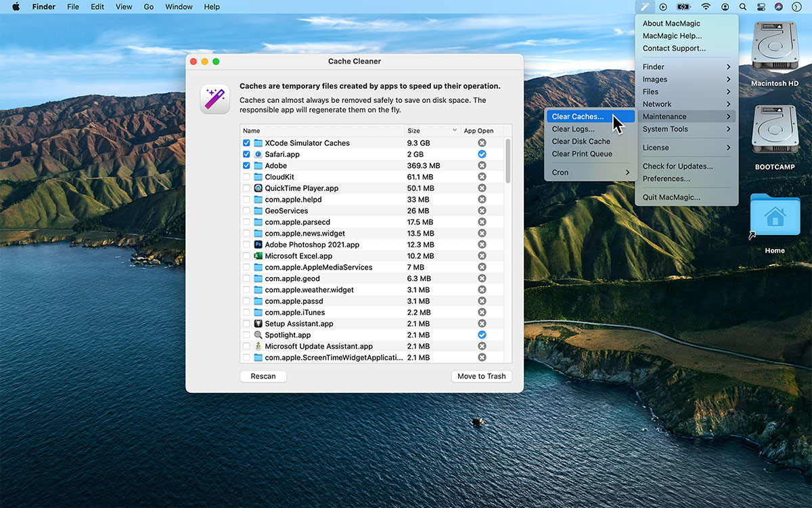The width and height of the screenshot is (812, 508).
Task: Click the CloudKit folder icon
Action: click(x=258, y=177)
